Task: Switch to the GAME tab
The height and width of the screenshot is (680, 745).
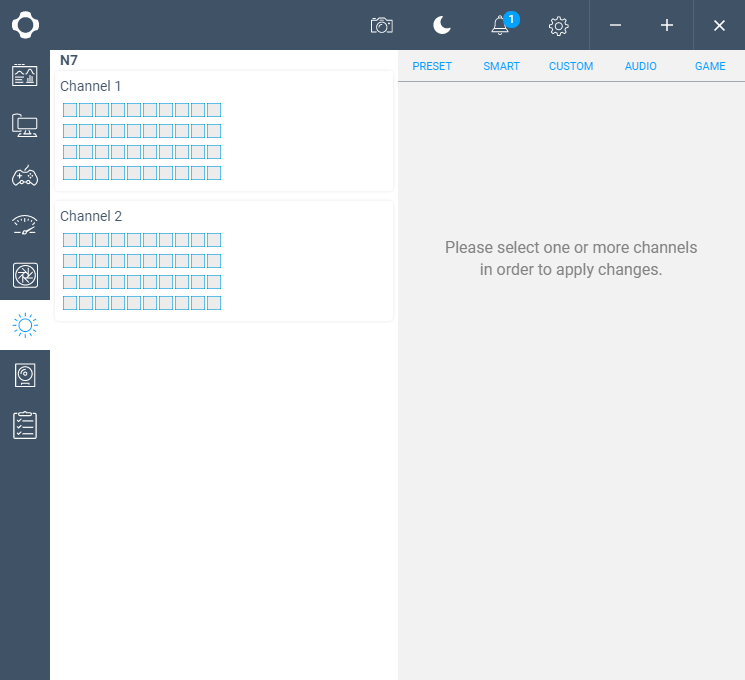Action: [x=710, y=66]
